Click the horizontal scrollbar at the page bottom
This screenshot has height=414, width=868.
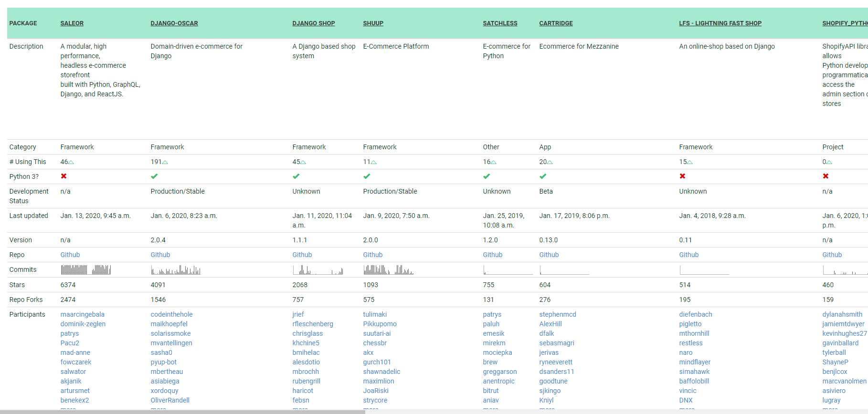[x=182, y=412]
